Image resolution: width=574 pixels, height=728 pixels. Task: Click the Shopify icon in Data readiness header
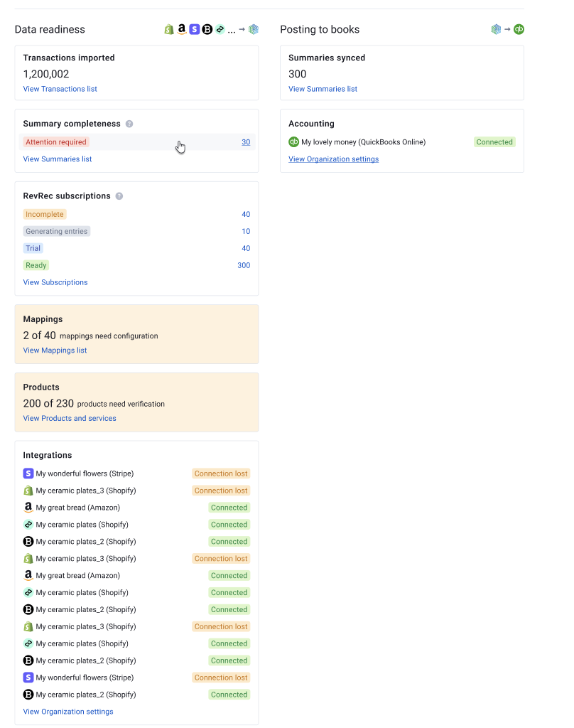169,29
